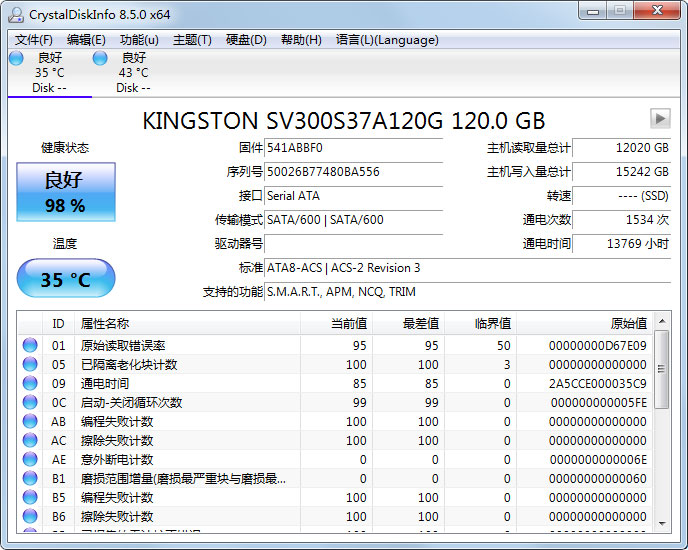The image size is (688, 550).
Task: Select the 磨损范围增量 attribute row
Action: click(335, 478)
